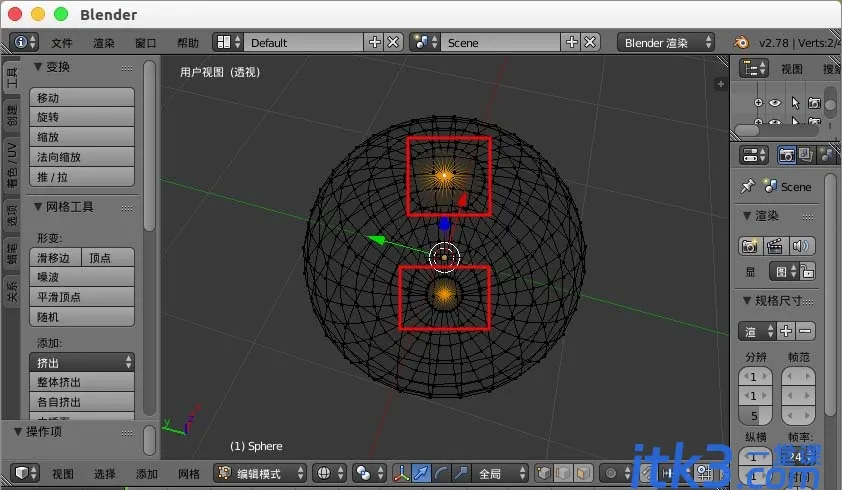Enable the rotate manipulator arc
Screen dimensions: 842x490
coord(441,473)
